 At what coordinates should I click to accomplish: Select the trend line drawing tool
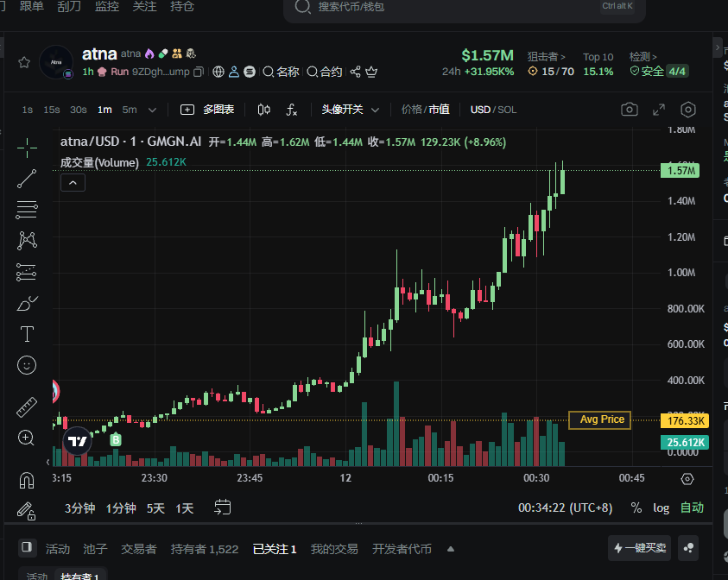(x=27, y=179)
